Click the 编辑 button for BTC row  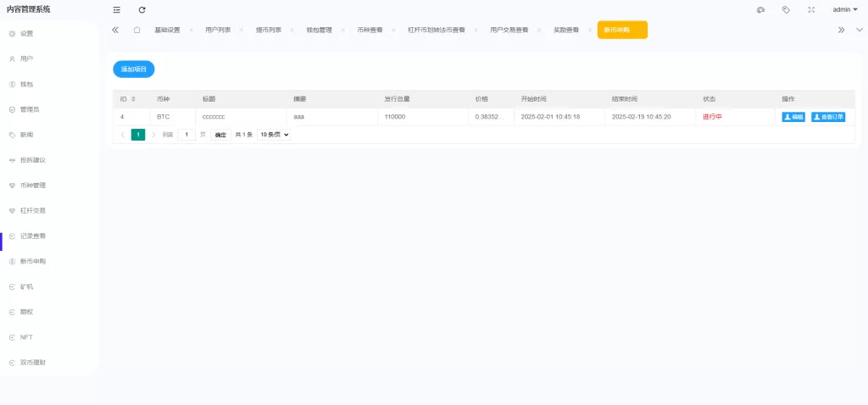click(x=793, y=117)
